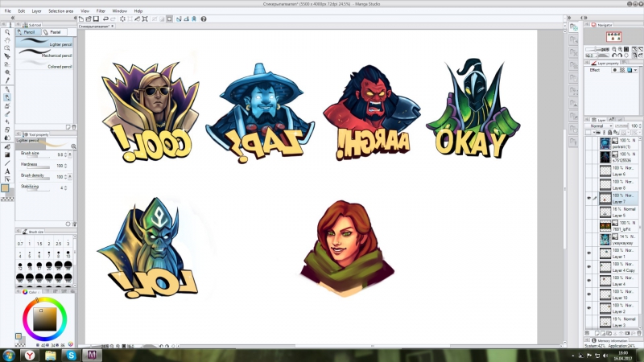Click the color wheel hue ring
Viewport: 644px width, 362px height.
click(x=24, y=319)
